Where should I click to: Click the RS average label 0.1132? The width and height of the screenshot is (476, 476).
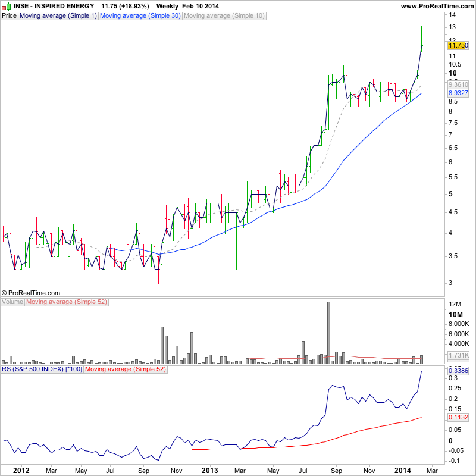(458, 418)
